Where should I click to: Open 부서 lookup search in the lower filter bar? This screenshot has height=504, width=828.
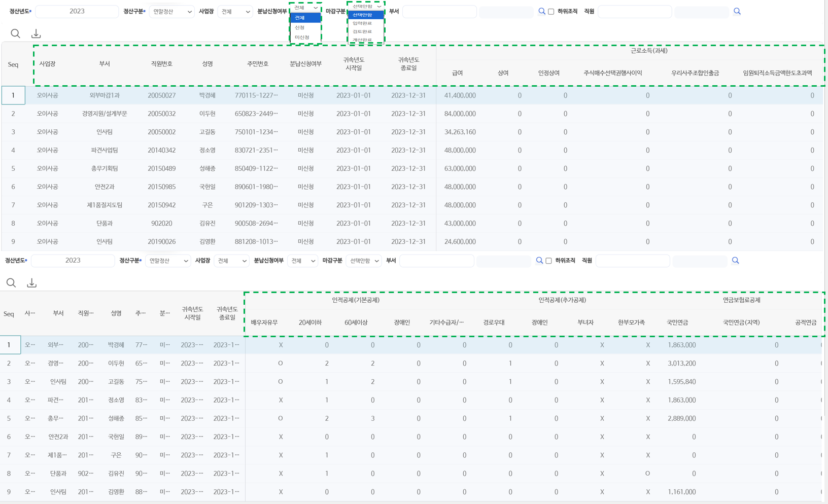point(539,261)
